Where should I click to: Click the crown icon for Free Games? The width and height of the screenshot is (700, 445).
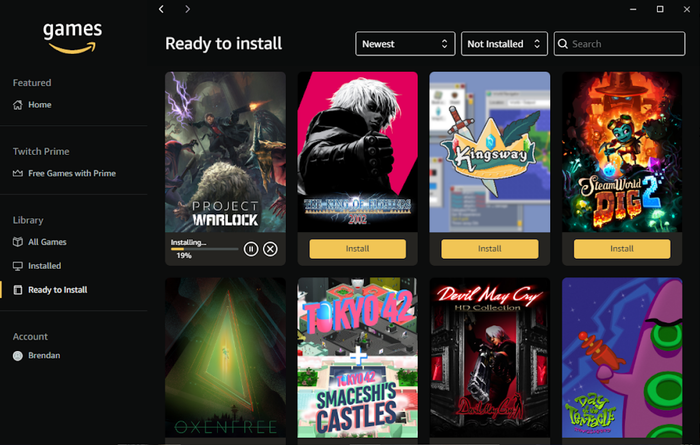pos(18,173)
